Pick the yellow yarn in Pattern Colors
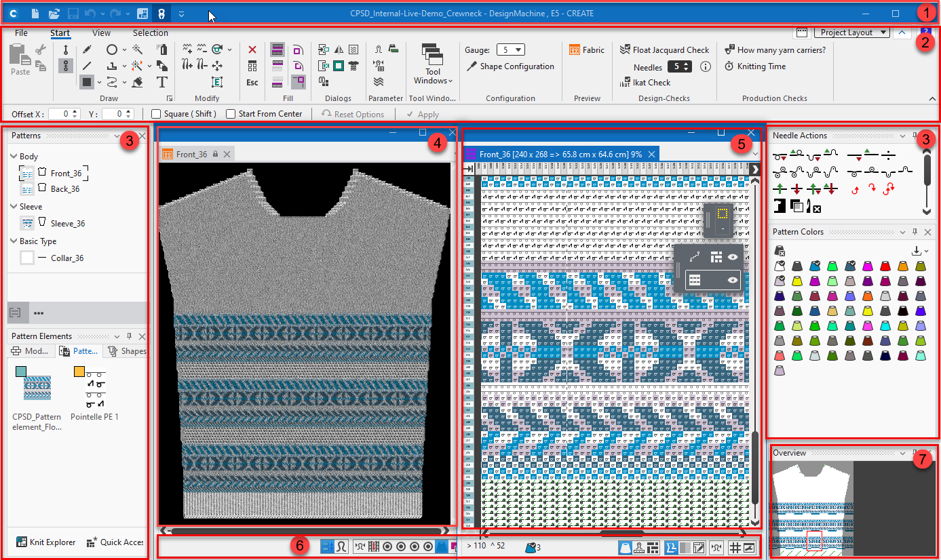The width and height of the screenshot is (941, 560). click(x=796, y=281)
